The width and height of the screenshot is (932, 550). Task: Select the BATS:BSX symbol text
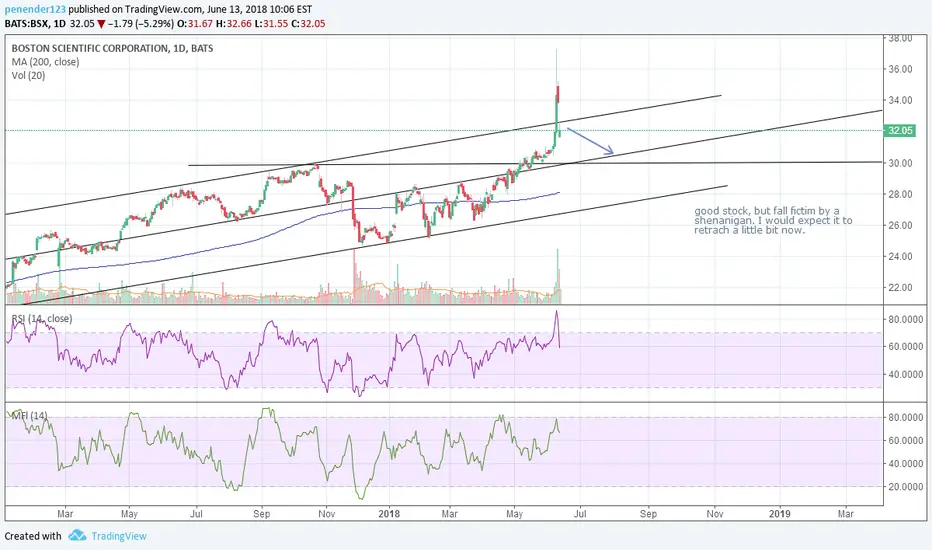click(x=27, y=24)
